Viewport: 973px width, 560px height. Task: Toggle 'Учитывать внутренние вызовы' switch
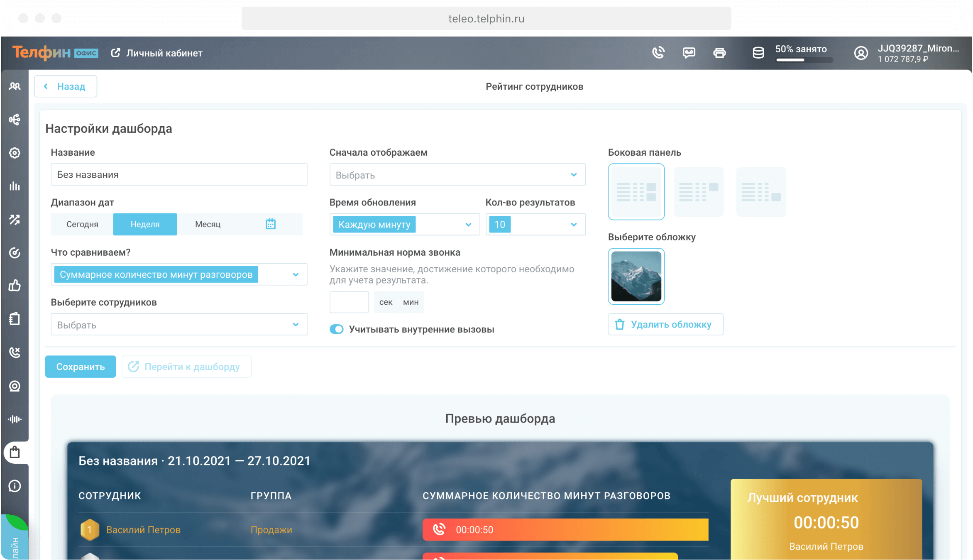337,329
